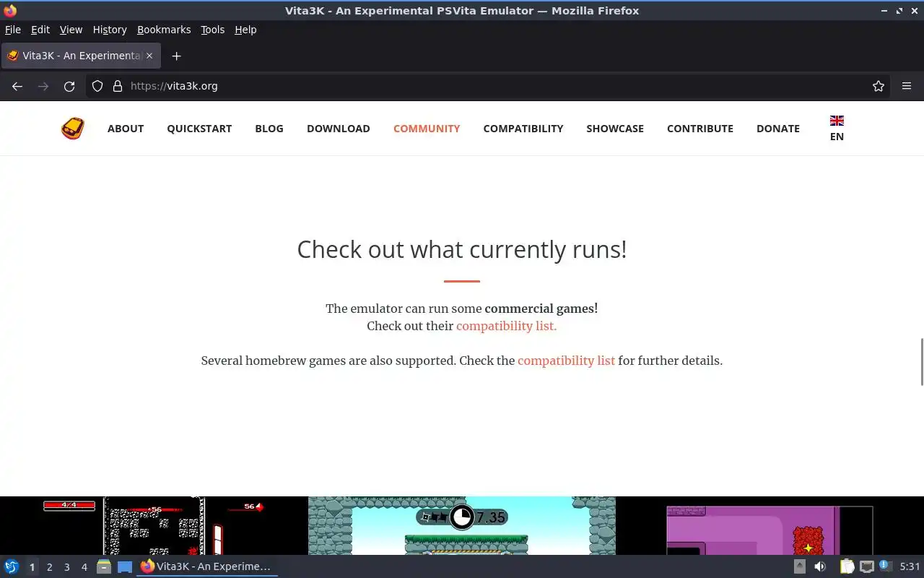Screen dimensions: 924x578
Task: Select the Vita3K browser tab
Action: point(81,56)
